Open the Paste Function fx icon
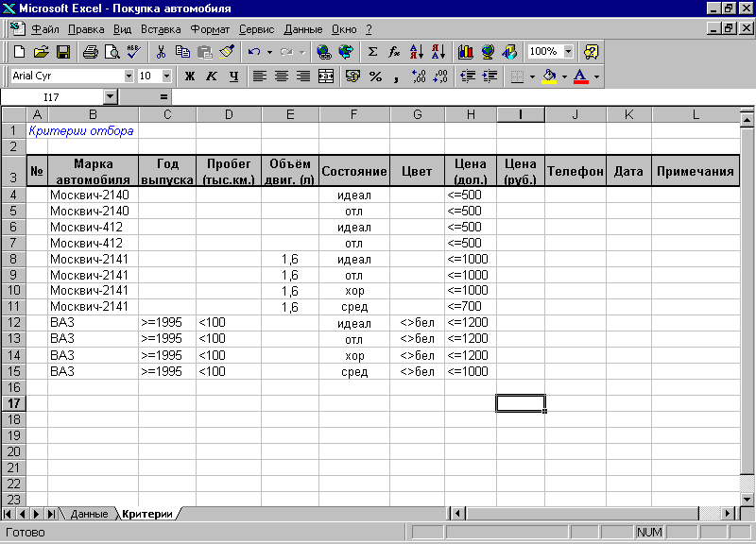Viewport: 756px width, 544px height. pos(394,52)
